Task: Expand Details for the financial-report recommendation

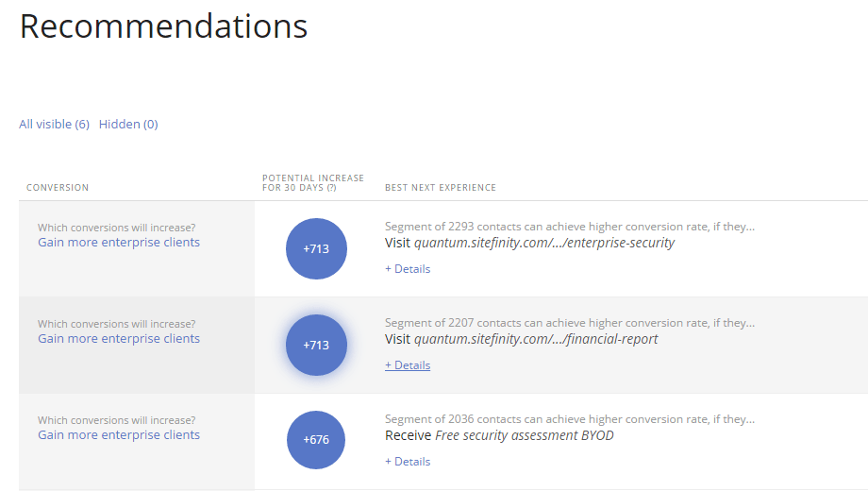Action: coord(408,365)
